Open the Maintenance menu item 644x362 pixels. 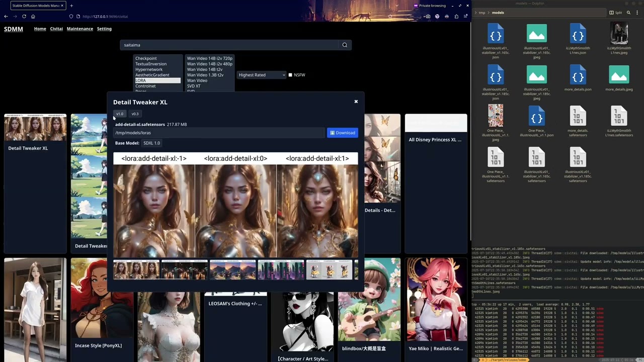click(80, 29)
